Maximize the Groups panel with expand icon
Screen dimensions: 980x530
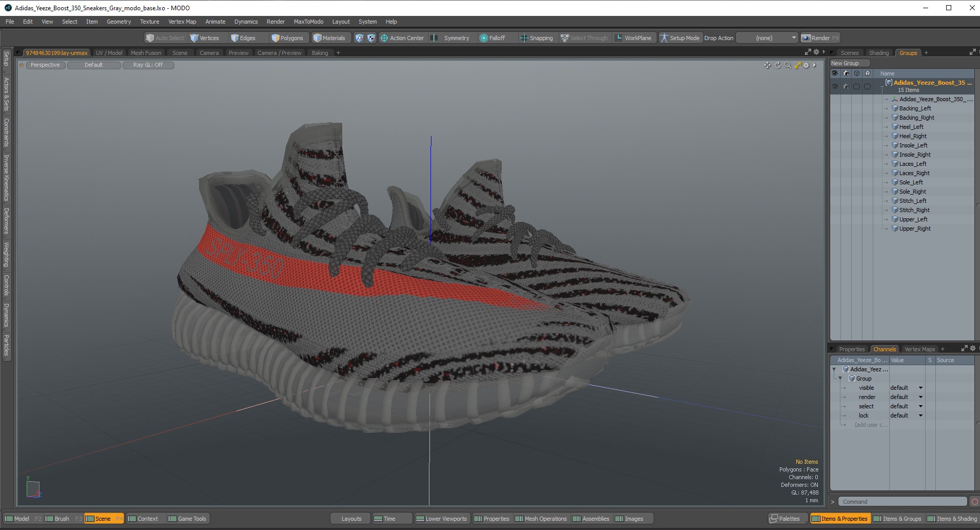(x=972, y=52)
